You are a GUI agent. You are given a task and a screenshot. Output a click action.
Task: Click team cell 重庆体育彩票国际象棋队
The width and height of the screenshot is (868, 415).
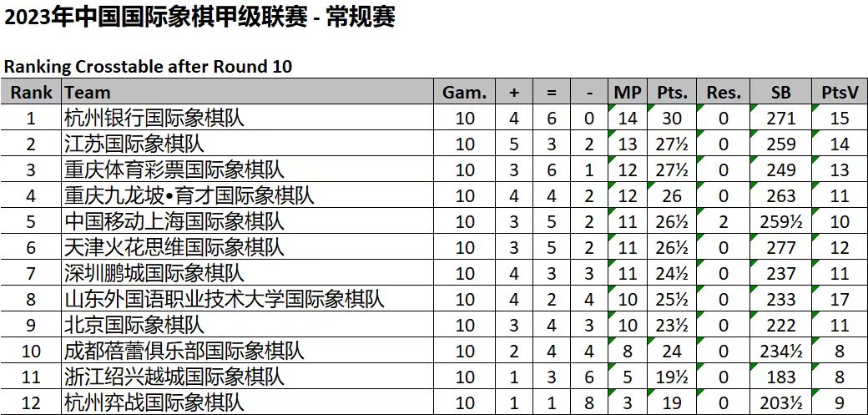247,170
